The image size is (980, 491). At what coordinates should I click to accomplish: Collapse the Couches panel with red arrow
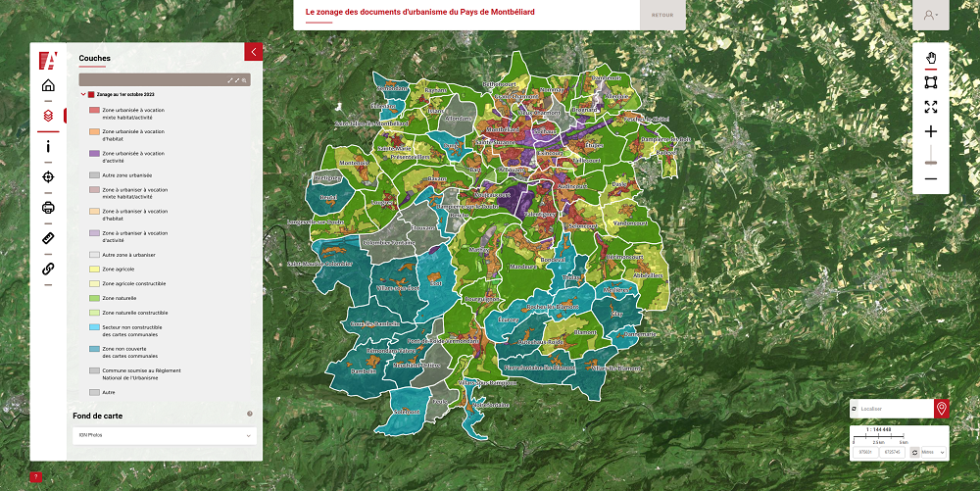click(253, 52)
